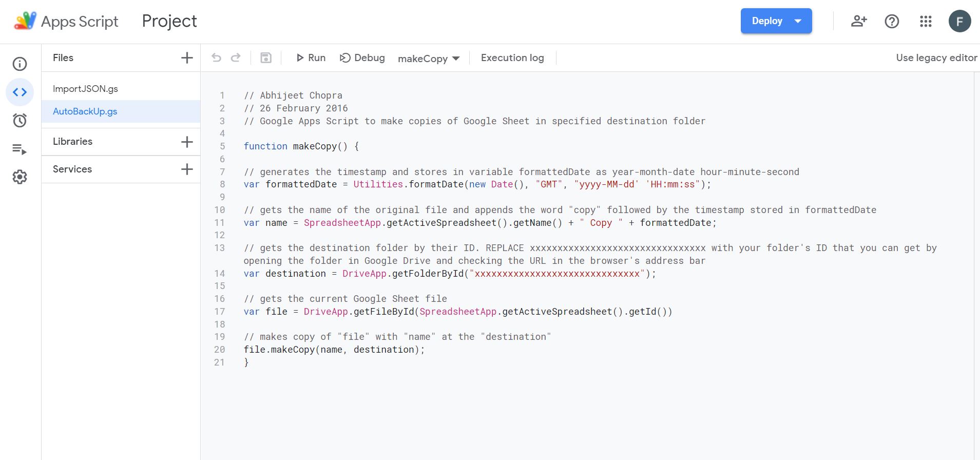Open the Executions list icon
This screenshot has width=980, height=460.
point(20,149)
